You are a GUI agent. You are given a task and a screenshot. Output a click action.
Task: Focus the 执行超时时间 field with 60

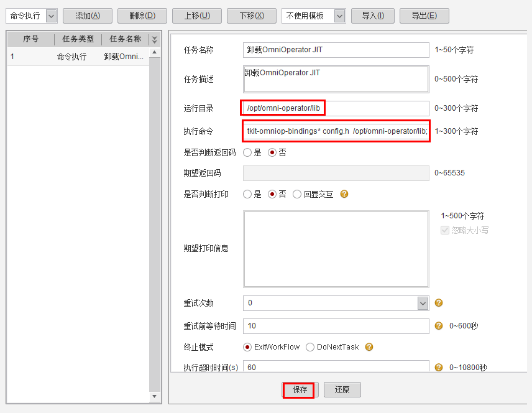tap(336, 367)
